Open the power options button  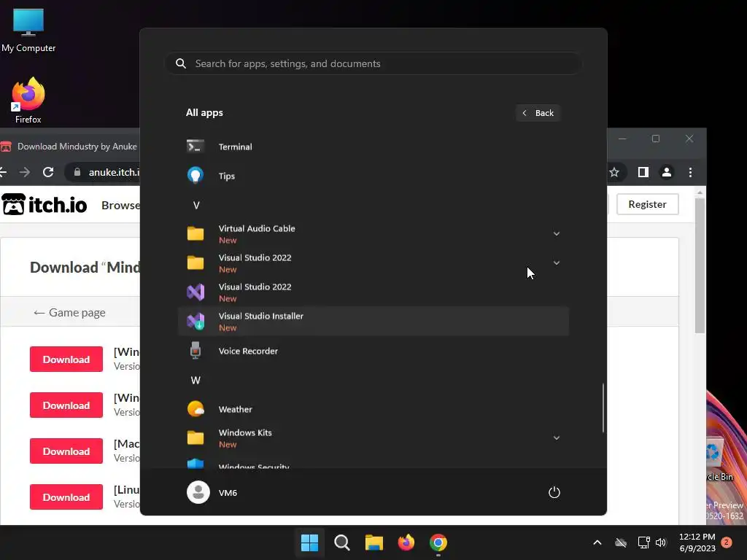[554, 492]
